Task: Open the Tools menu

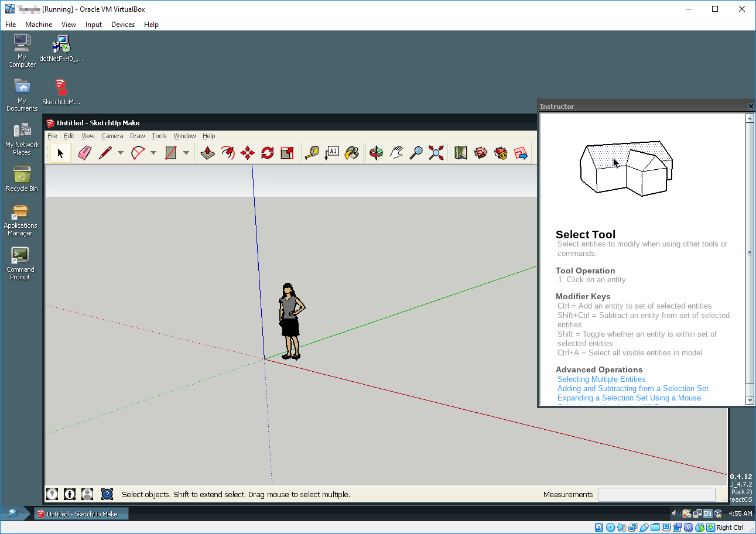Action: tap(159, 136)
